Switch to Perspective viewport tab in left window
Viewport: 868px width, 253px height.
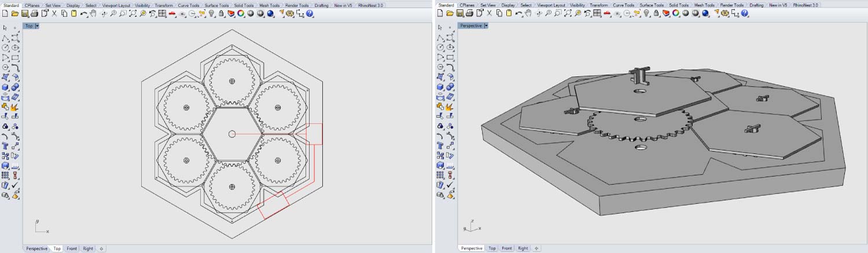(37, 248)
